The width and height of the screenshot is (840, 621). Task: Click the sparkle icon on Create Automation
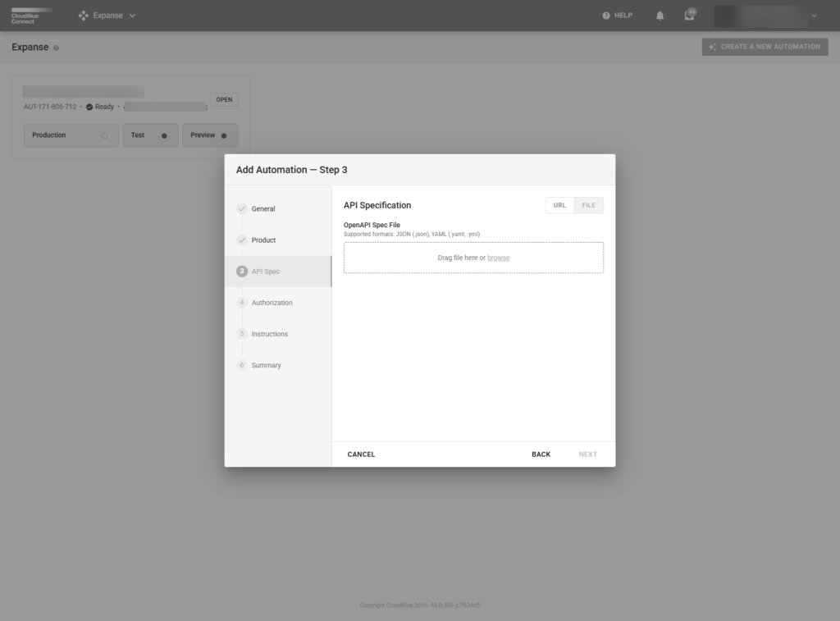pyautogui.click(x=712, y=47)
